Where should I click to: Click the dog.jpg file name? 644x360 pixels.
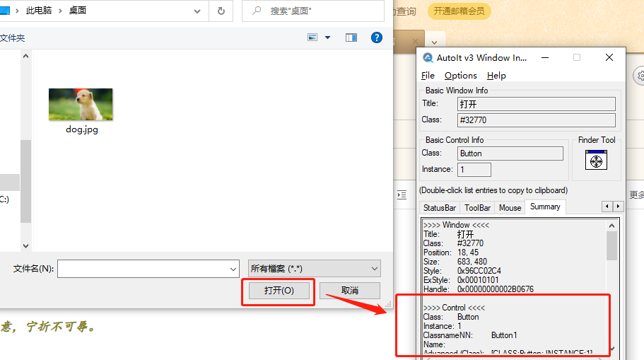82,129
